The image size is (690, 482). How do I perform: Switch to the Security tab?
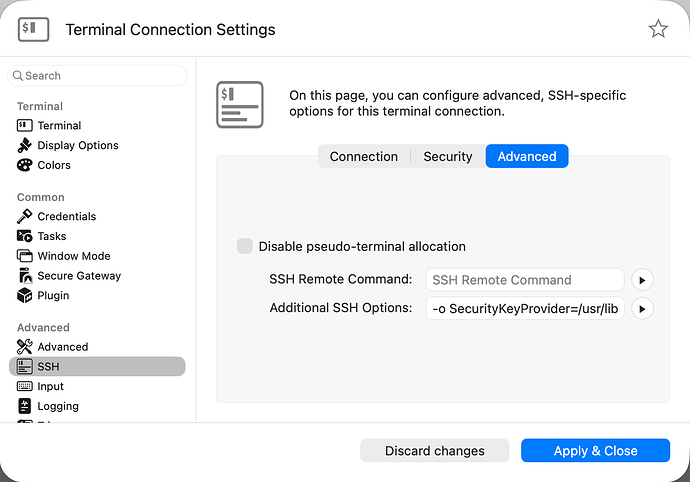(447, 156)
